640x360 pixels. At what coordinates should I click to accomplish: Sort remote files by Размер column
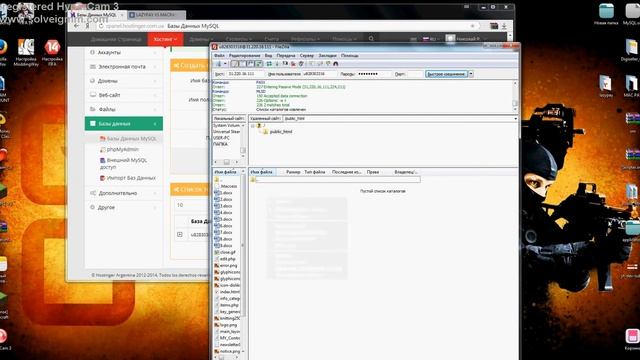click(x=293, y=172)
